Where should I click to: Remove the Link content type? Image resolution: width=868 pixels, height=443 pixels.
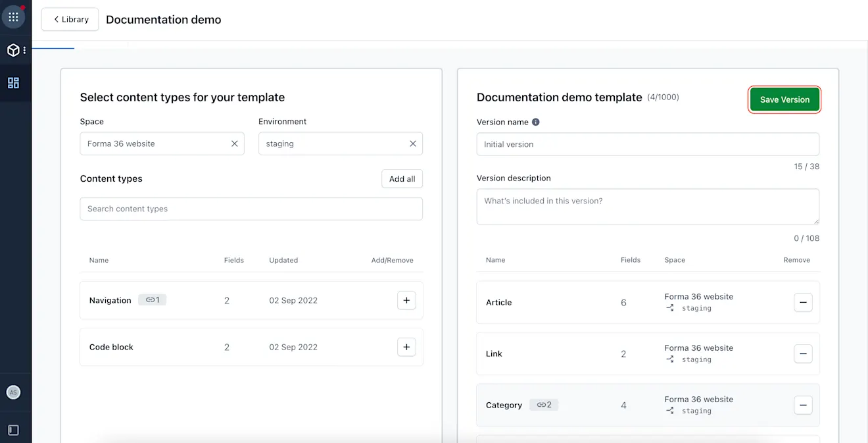(x=803, y=353)
